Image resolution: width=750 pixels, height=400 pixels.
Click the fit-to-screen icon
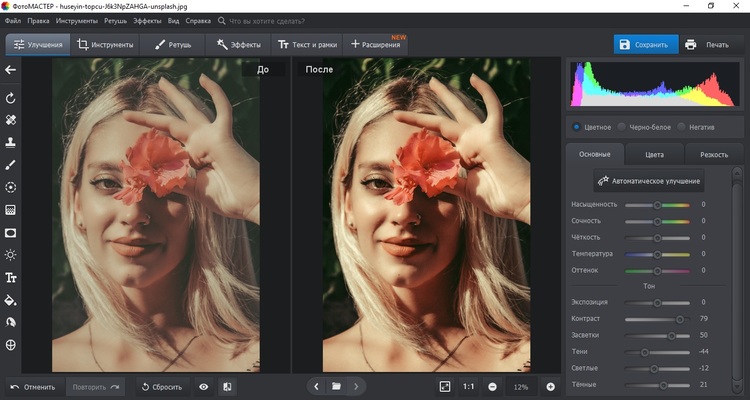point(445,386)
